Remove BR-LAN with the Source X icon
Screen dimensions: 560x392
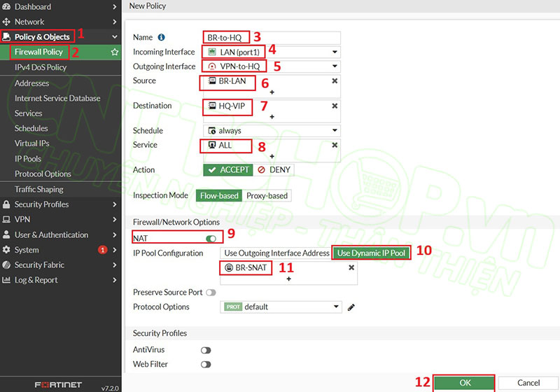pos(335,81)
